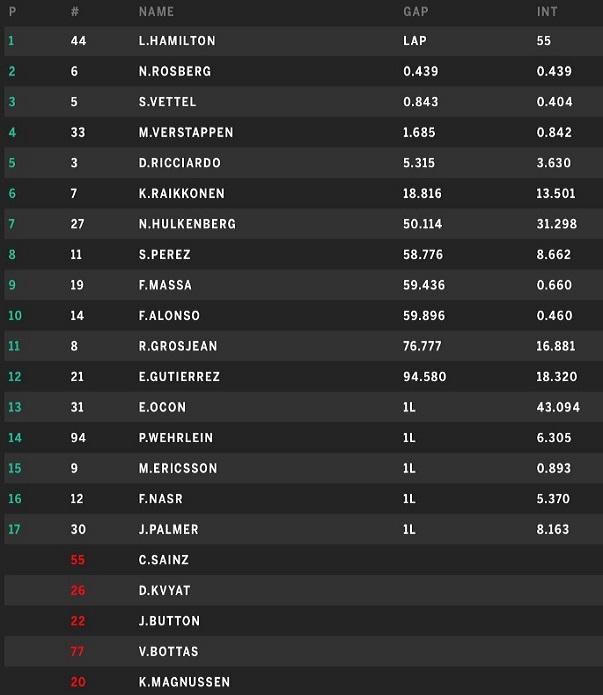This screenshot has height=695, width=603.
Task: Click the NAME column header
Action: pos(156,12)
